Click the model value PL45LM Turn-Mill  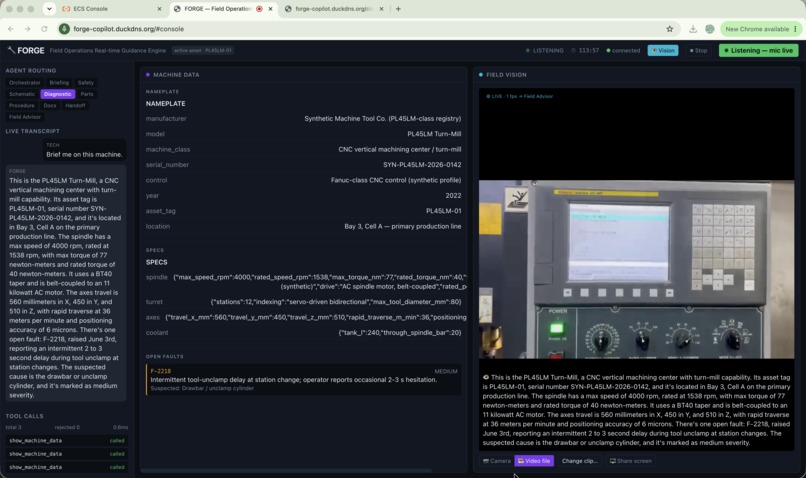pos(434,134)
